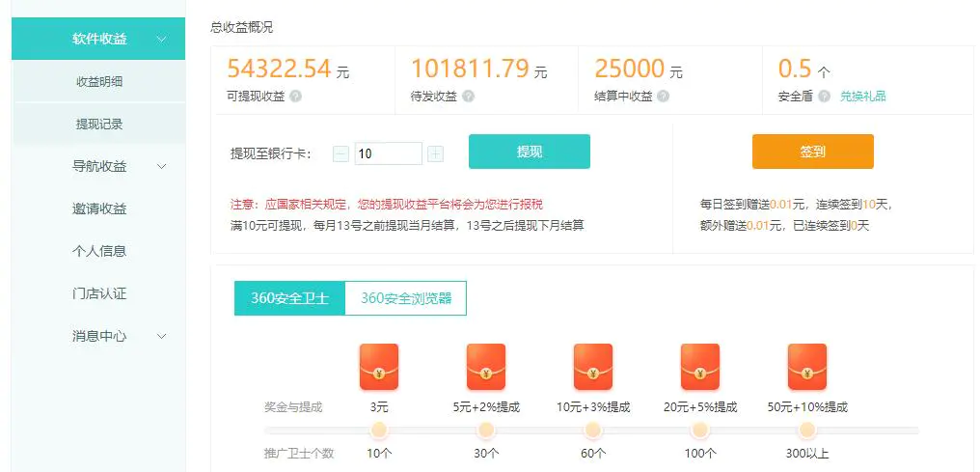Image resolution: width=980 pixels, height=472 pixels.
Task: Click help icon beside 可提现收益
Action: (x=296, y=97)
